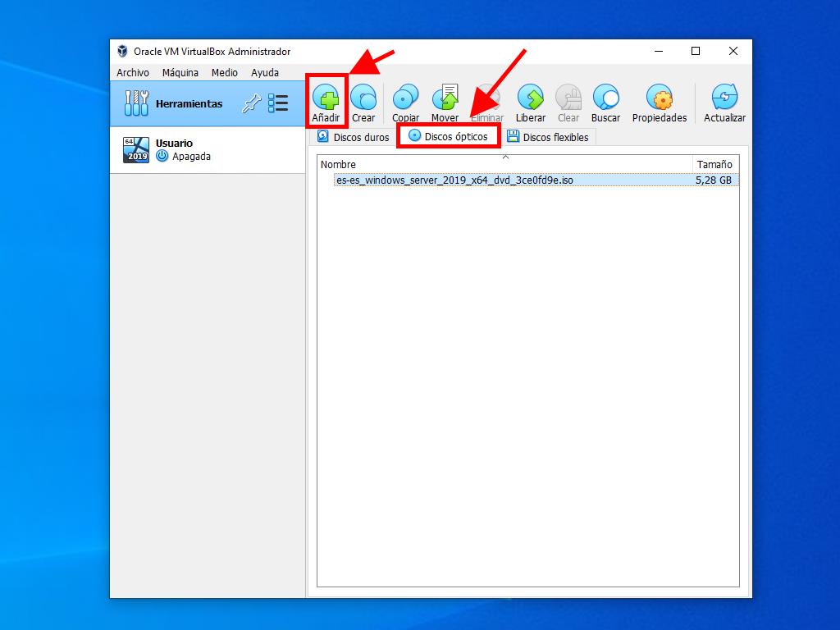Image resolution: width=840 pixels, height=630 pixels.
Task: Click the Añadir disk toolbar icon
Action: point(326,98)
